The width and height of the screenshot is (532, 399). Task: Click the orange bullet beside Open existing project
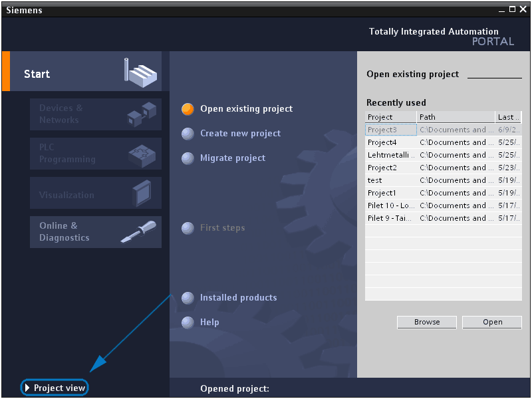[x=188, y=109]
